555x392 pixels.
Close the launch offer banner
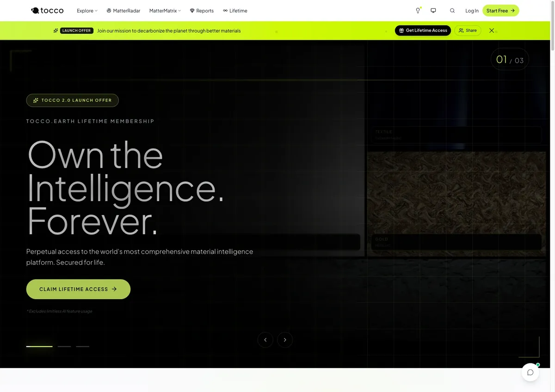pos(492,31)
